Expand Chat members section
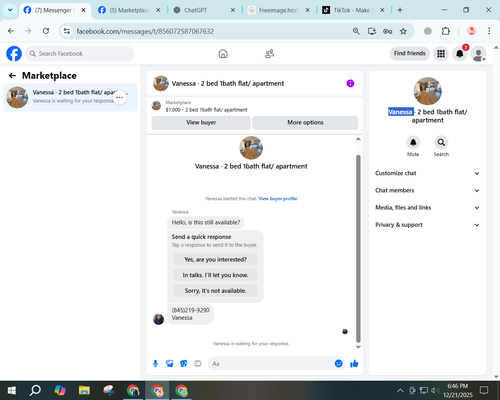 tap(428, 190)
